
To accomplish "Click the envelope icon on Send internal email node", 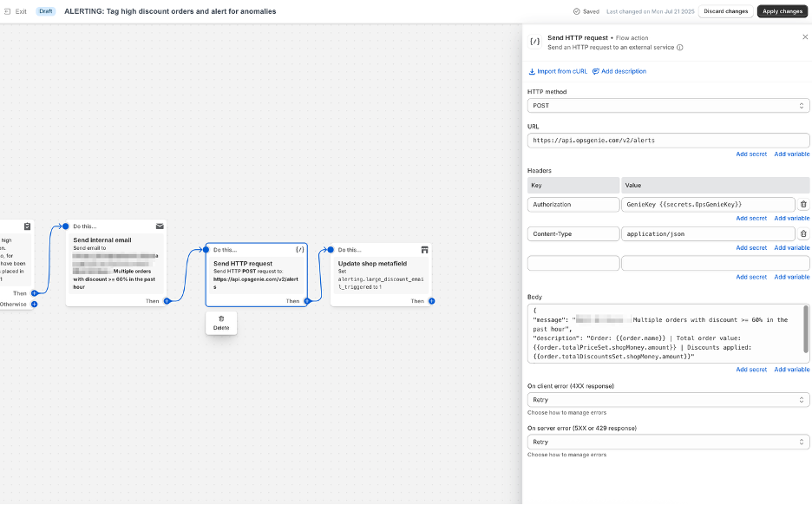I will pyautogui.click(x=160, y=226).
